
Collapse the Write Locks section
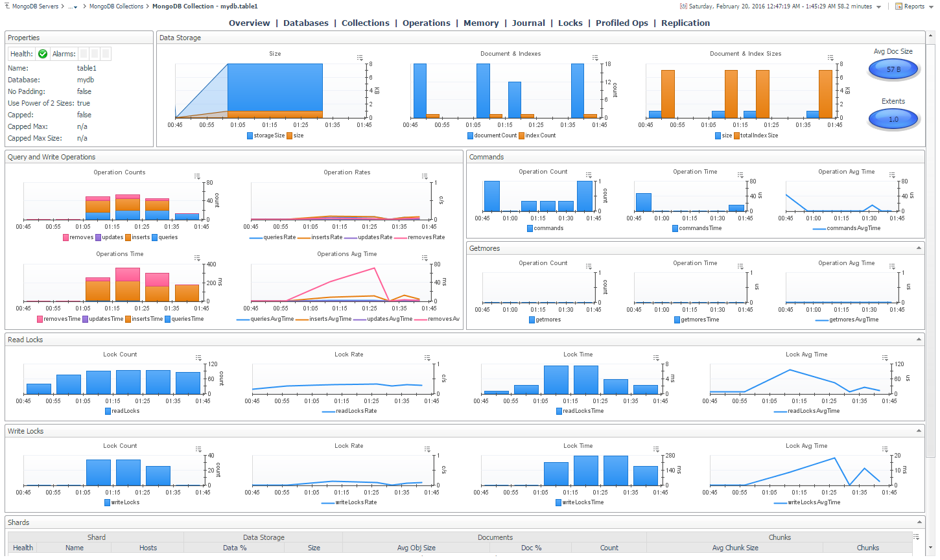(919, 431)
